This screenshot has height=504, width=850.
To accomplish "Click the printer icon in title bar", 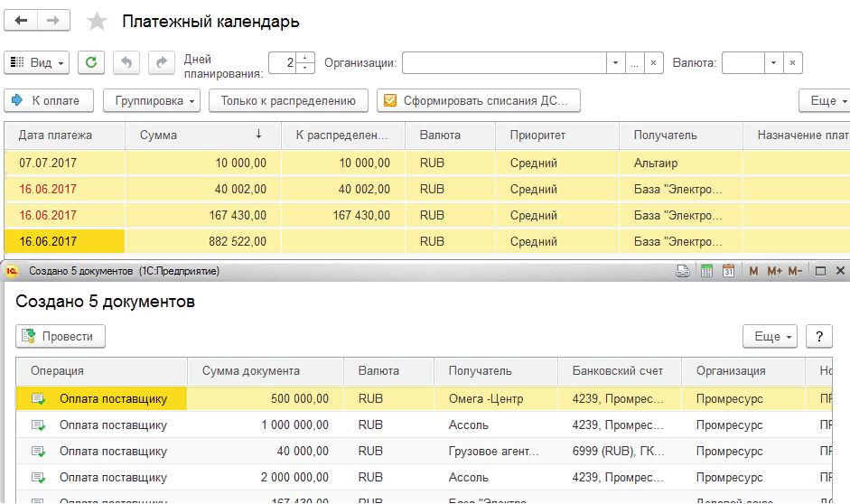I will click(685, 271).
